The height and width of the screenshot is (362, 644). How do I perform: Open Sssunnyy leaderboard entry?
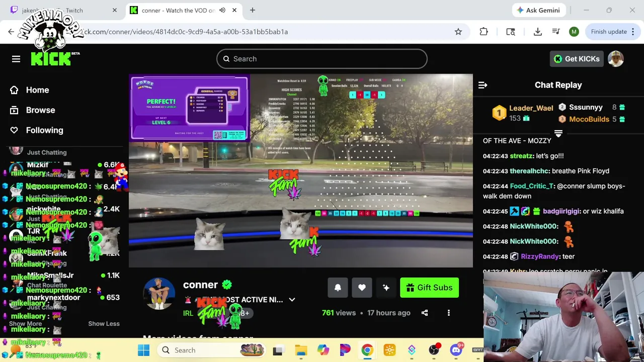click(x=592, y=107)
